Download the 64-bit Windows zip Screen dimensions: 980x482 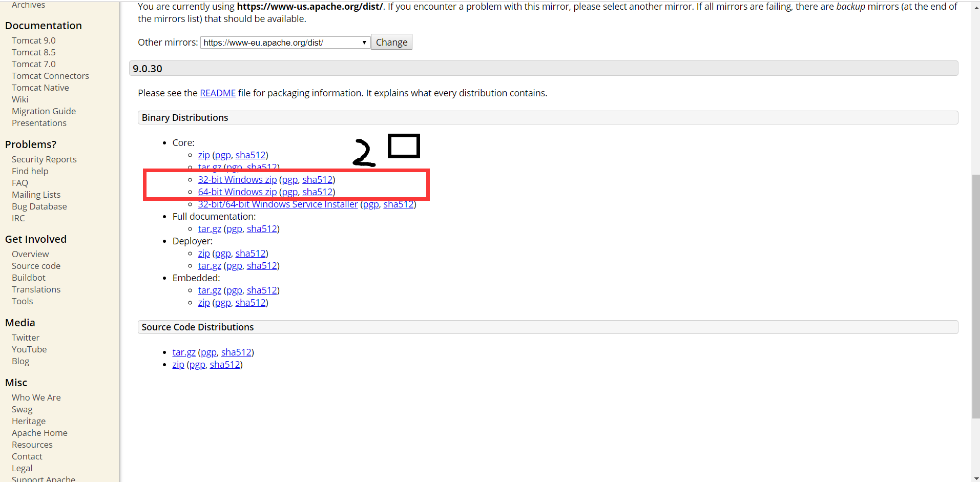(x=237, y=192)
